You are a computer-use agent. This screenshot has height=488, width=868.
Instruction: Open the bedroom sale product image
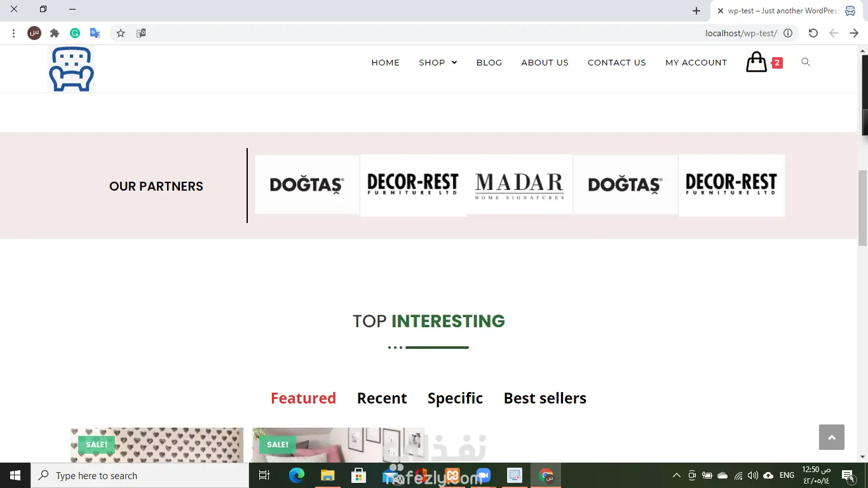[338, 445]
